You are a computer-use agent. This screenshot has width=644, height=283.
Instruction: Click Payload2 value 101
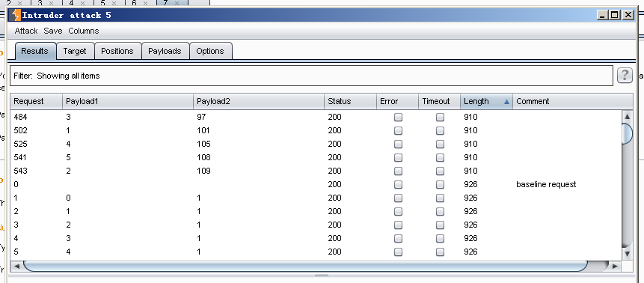tap(203, 131)
